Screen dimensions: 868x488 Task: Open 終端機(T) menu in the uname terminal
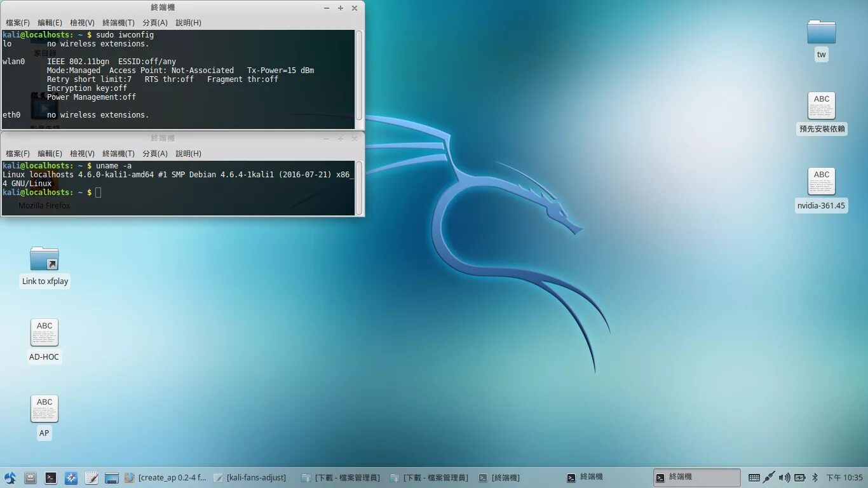pos(118,153)
